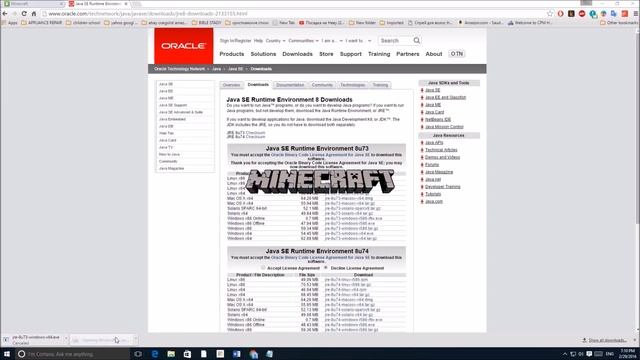640x360 pixels.
Task: Open the Apps shortcut in bookmarks bar
Action: 10,23
